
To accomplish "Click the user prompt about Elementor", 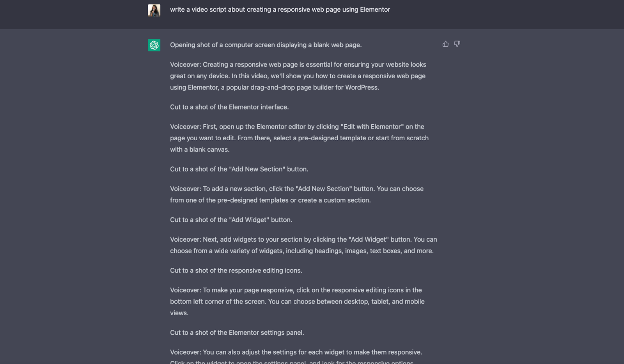I will [280, 9].
